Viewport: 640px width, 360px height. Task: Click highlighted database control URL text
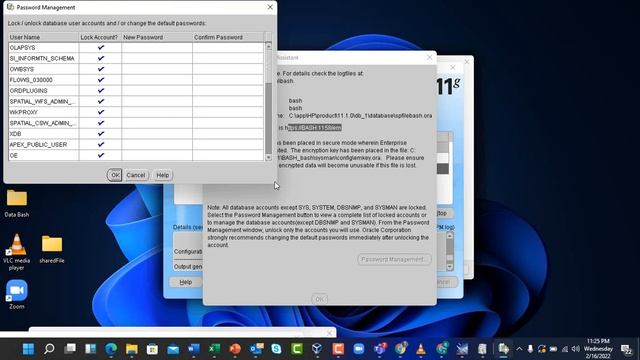[x=315, y=128]
